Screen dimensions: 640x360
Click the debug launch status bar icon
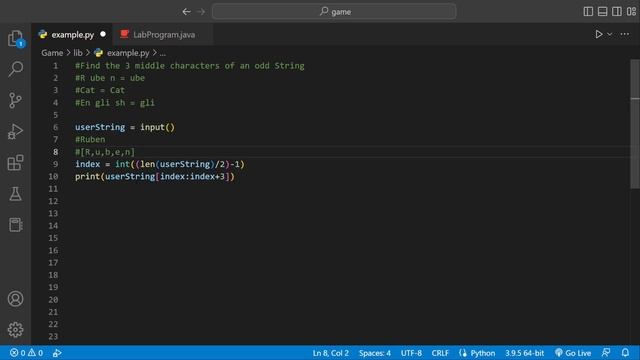point(57,353)
